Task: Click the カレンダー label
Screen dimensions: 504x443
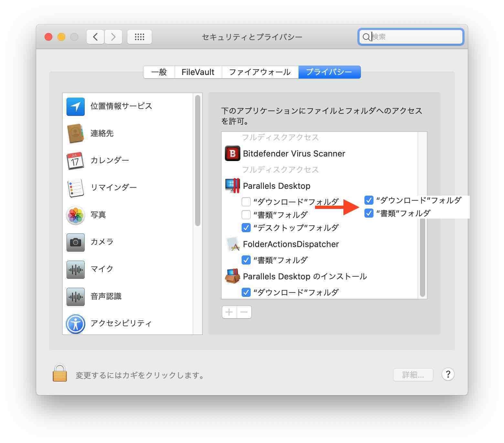Action: point(110,160)
